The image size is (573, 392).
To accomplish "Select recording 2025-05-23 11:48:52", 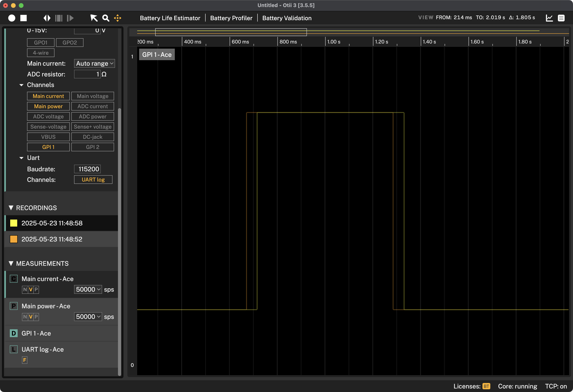I will pyautogui.click(x=61, y=239).
